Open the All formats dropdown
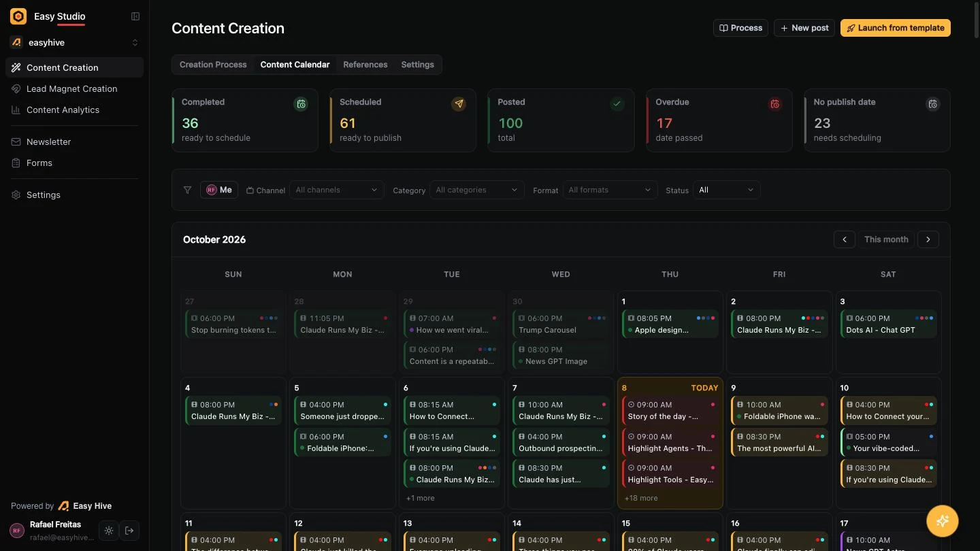The width and height of the screenshot is (980, 551). click(x=610, y=190)
